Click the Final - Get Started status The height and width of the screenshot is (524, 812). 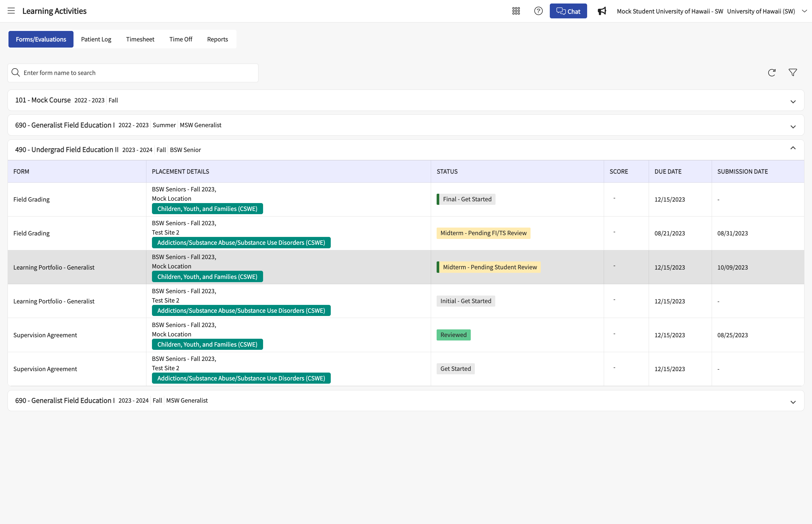pyautogui.click(x=466, y=199)
